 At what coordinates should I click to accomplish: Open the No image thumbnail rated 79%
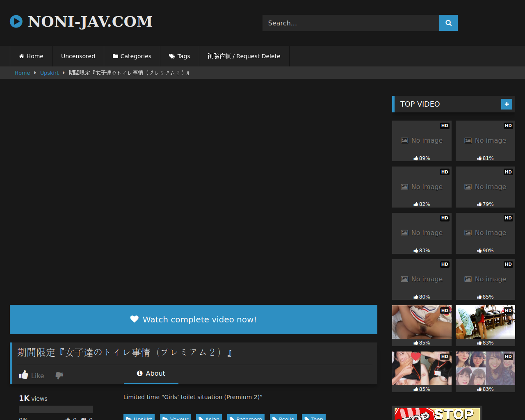point(485,187)
